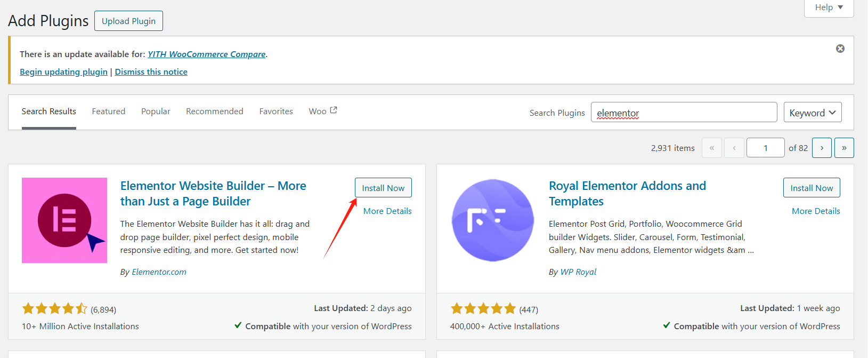Viewport: 868px width, 358px height.
Task: Select the Recommended tab
Action: 214,111
